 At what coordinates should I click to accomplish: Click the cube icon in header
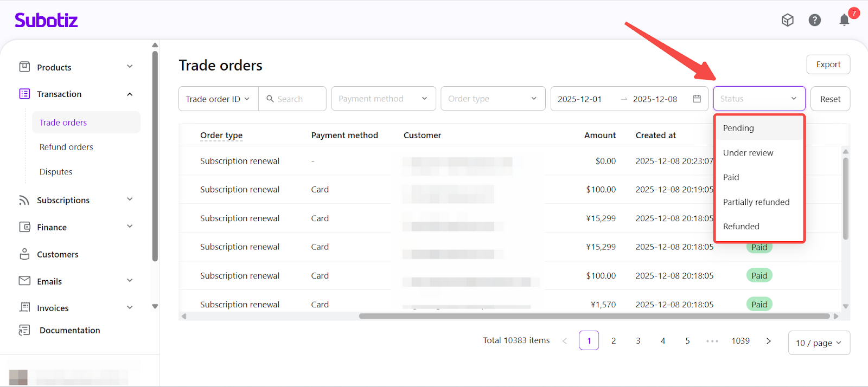coord(787,20)
